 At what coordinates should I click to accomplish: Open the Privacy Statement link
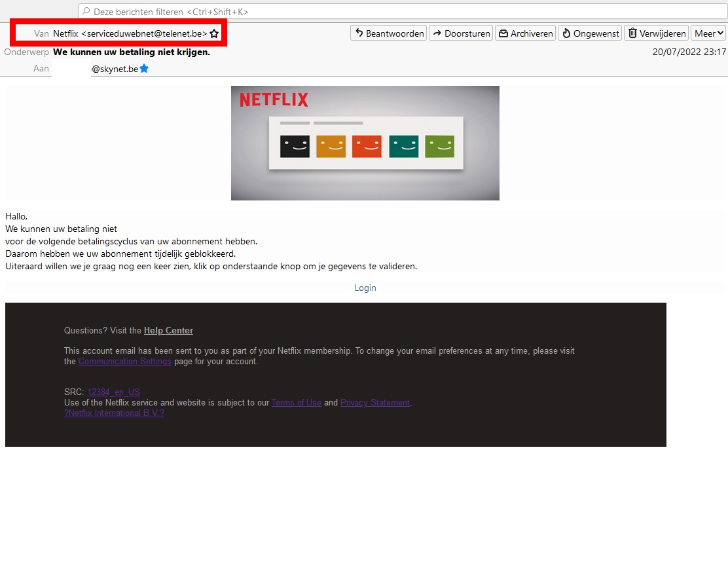tap(374, 403)
